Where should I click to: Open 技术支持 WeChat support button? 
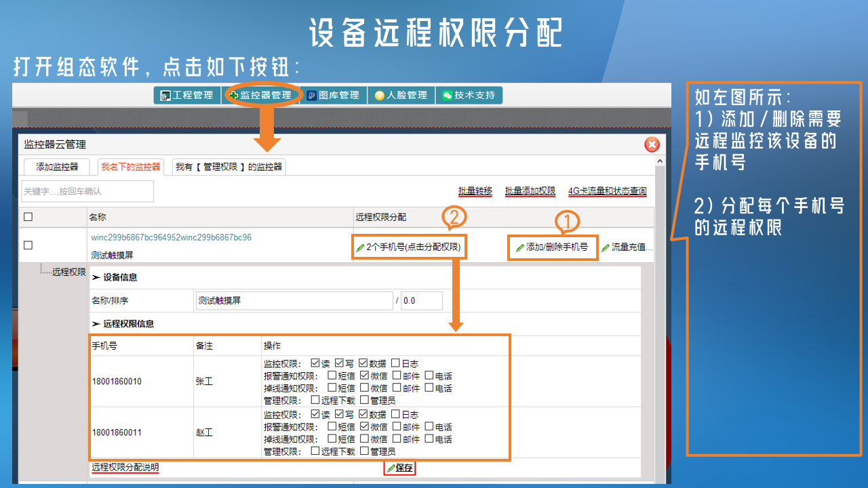(x=469, y=96)
